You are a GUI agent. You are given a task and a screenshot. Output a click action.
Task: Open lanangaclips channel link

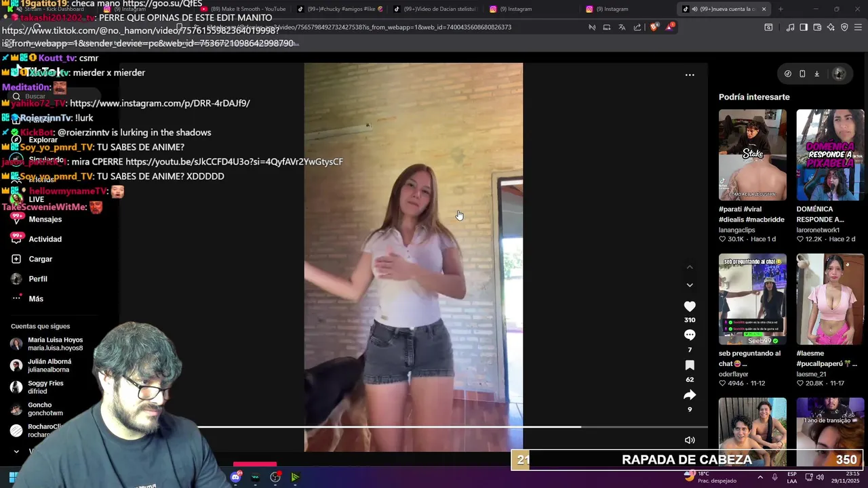tap(736, 230)
